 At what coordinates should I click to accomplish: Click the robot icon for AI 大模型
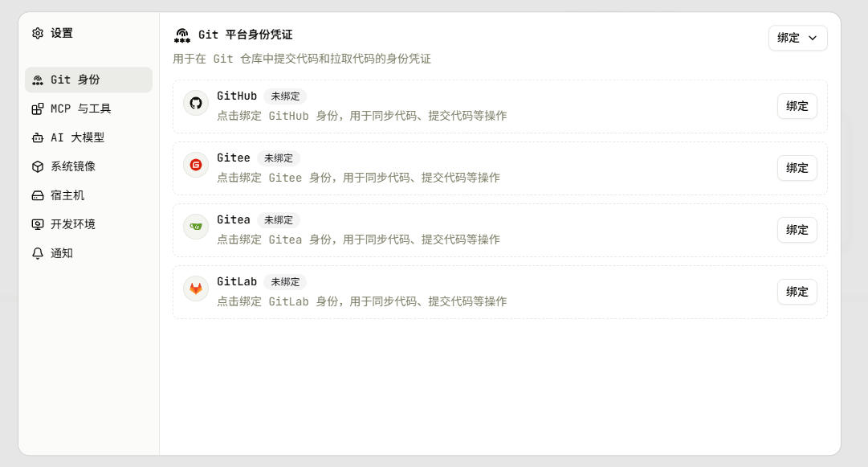click(x=38, y=137)
